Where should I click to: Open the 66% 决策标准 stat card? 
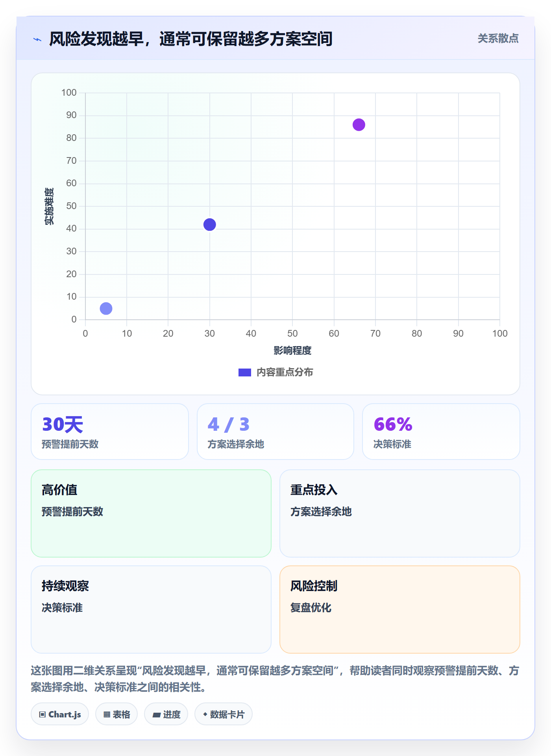coord(441,432)
